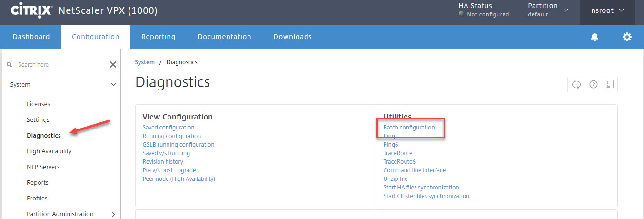Select the Configuration tab

click(96, 37)
